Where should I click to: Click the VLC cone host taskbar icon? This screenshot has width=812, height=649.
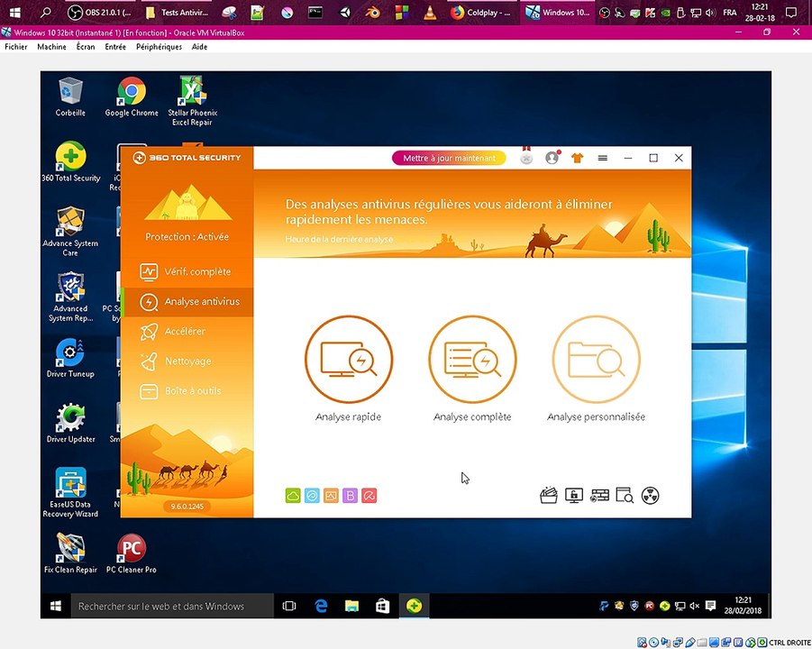click(x=430, y=13)
